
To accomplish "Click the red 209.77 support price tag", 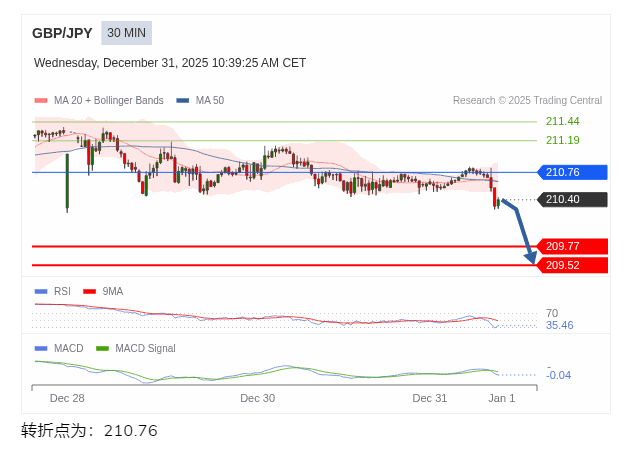I will (x=572, y=246).
